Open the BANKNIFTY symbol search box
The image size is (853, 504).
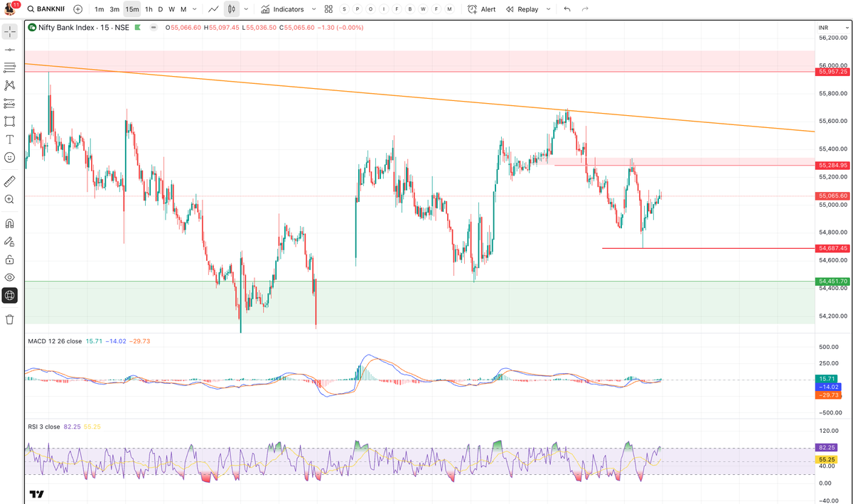coord(45,9)
